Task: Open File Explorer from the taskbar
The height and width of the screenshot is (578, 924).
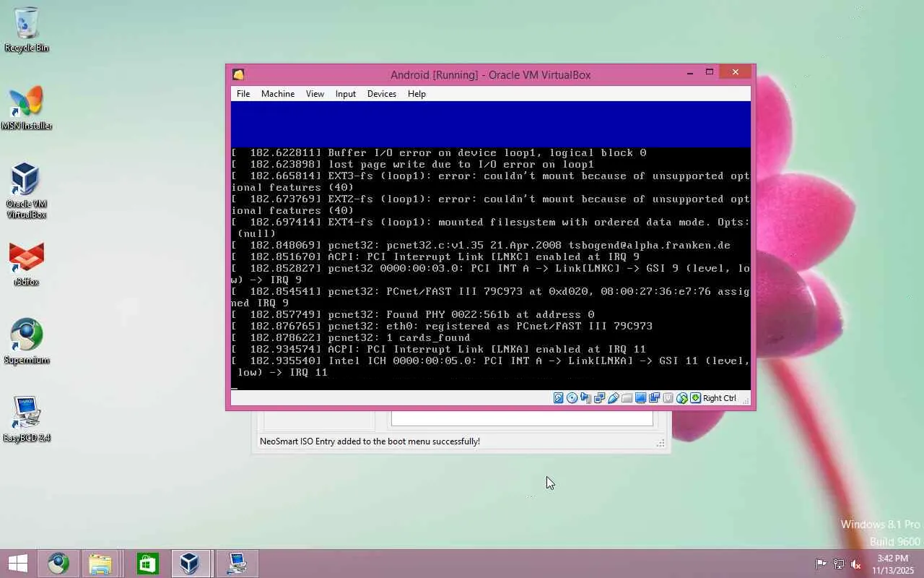Action: coord(100,564)
